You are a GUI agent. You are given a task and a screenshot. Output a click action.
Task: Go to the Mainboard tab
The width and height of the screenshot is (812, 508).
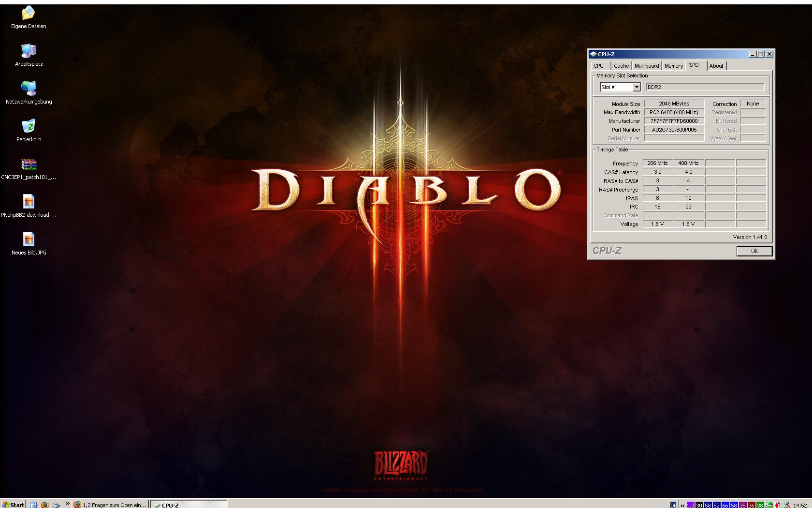[x=647, y=66]
